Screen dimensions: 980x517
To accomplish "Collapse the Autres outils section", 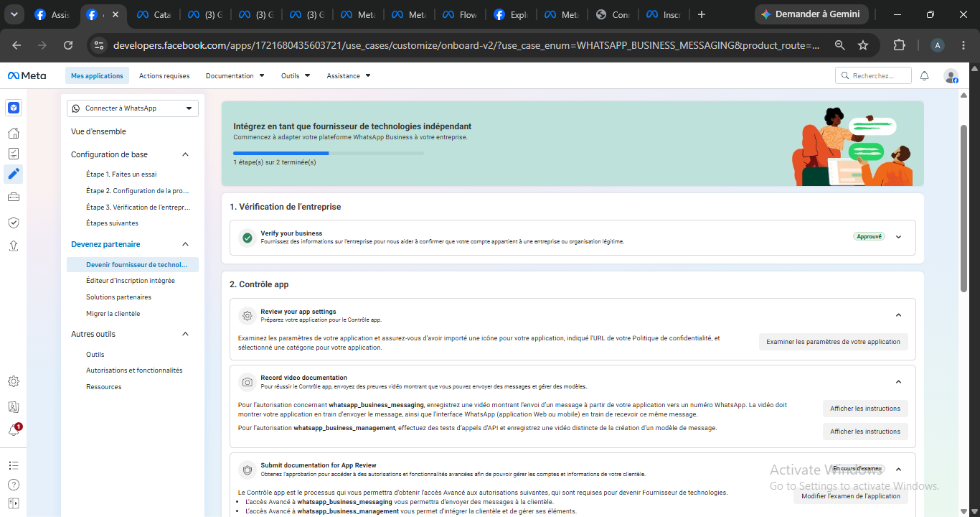I will (x=185, y=334).
